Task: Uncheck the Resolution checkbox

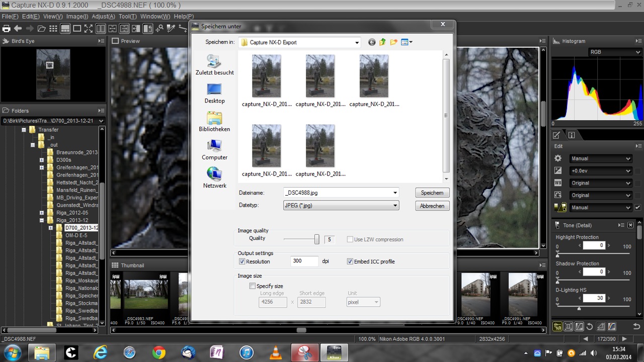Action: click(242, 261)
